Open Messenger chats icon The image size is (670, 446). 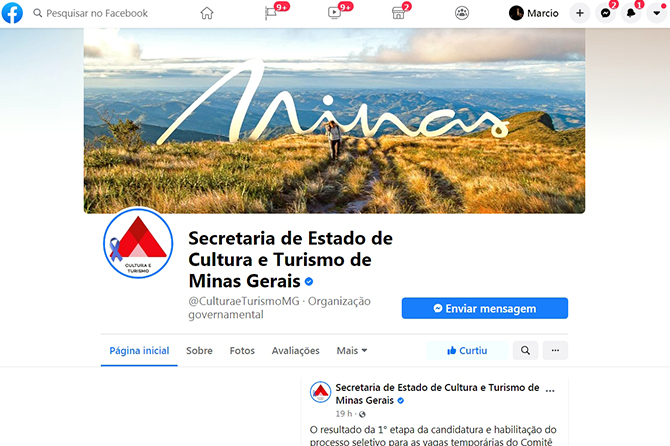coord(605,13)
